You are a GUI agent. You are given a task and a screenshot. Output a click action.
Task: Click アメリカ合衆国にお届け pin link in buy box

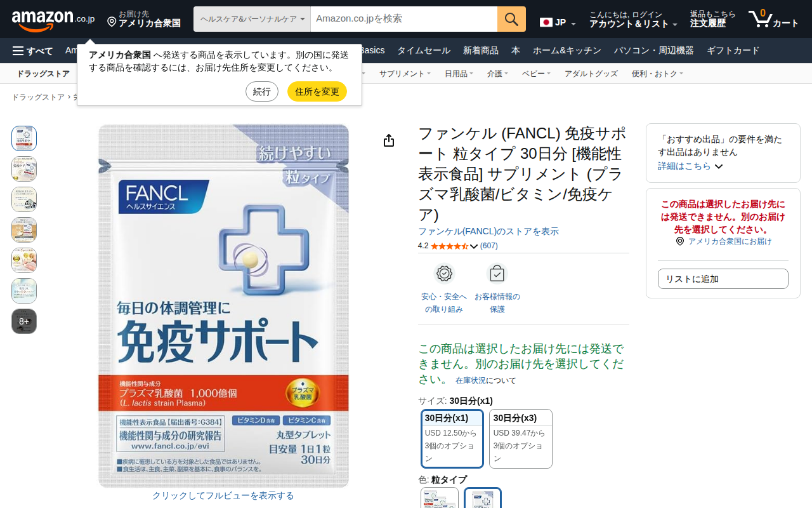coord(723,241)
